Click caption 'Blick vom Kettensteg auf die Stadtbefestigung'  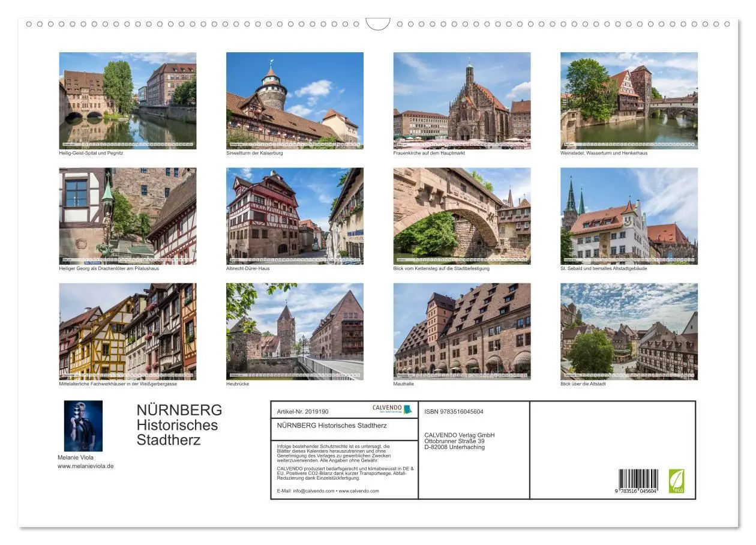442,268
